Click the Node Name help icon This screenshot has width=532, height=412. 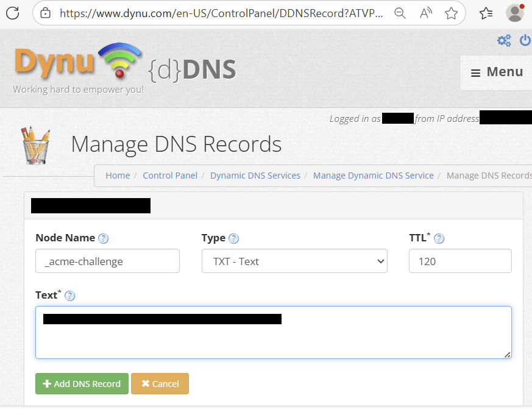point(103,238)
